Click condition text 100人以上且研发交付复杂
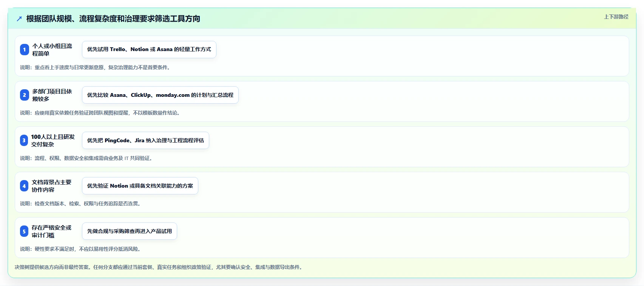This screenshot has width=644, height=286. coord(53,140)
